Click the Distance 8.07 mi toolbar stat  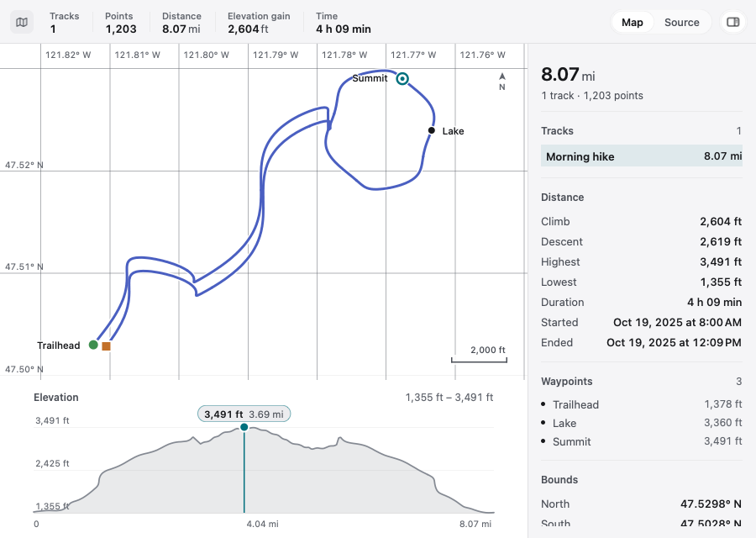point(181,23)
